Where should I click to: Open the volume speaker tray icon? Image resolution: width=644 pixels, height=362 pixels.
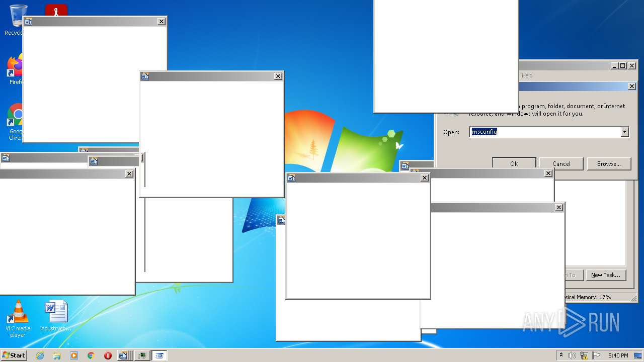pyautogui.click(x=572, y=355)
